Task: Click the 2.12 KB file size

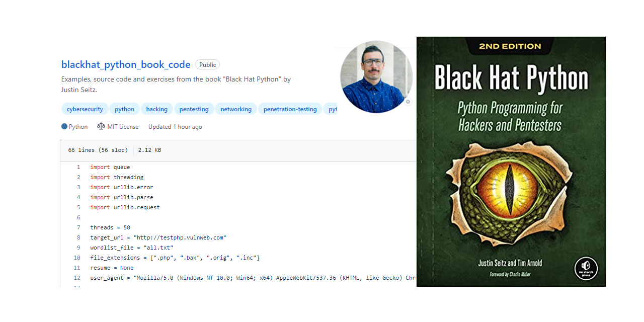Action: [x=149, y=150]
